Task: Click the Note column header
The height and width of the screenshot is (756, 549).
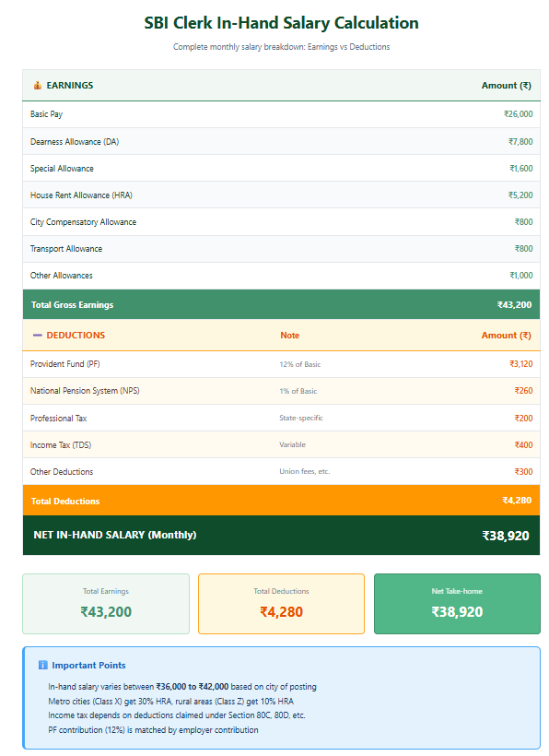Action: (x=290, y=335)
